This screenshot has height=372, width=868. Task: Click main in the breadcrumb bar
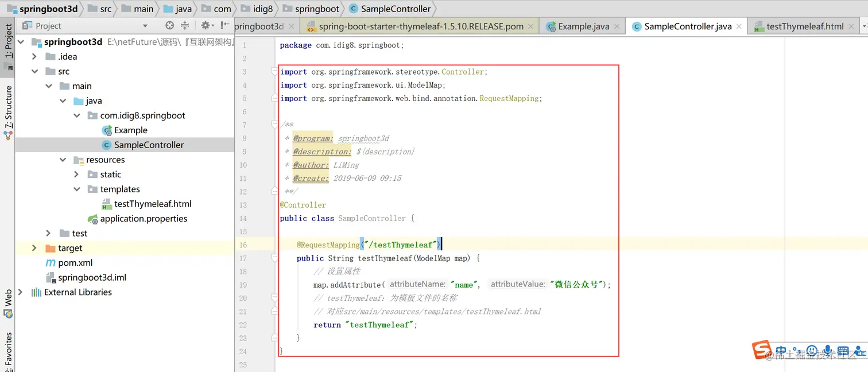tap(144, 9)
